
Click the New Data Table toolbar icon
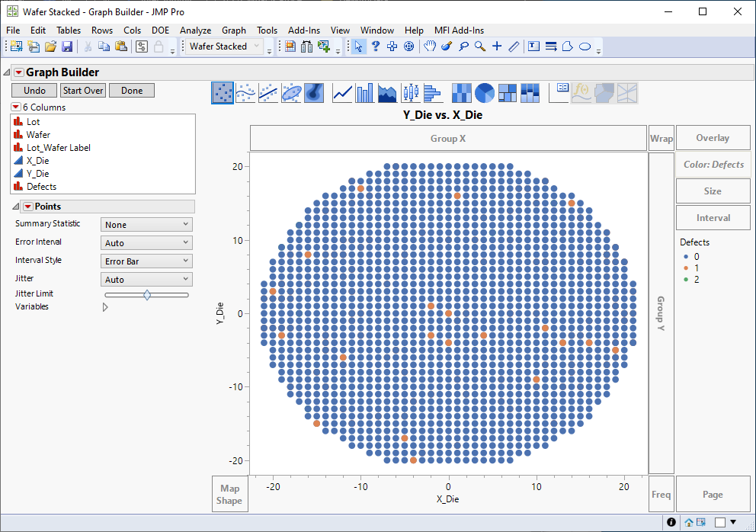click(17, 46)
